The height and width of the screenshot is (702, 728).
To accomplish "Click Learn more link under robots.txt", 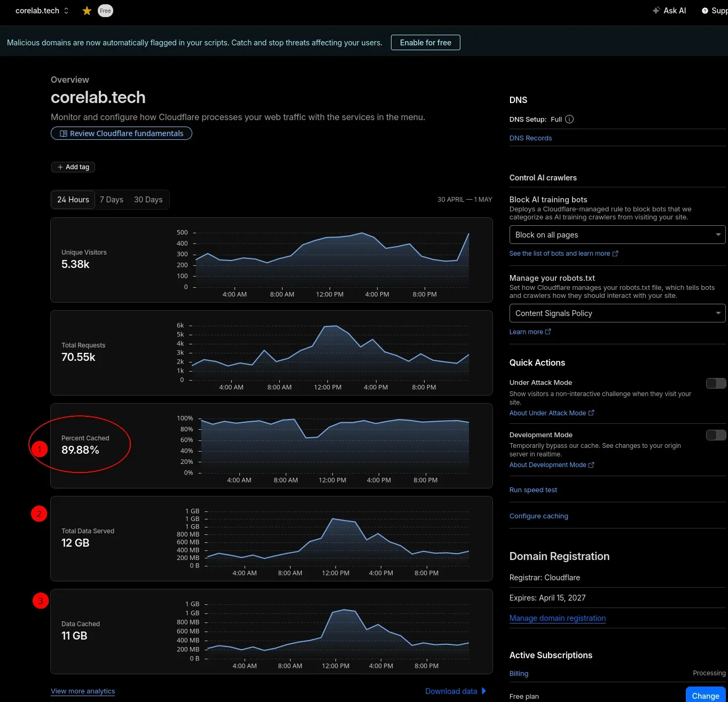I will pos(530,332).
